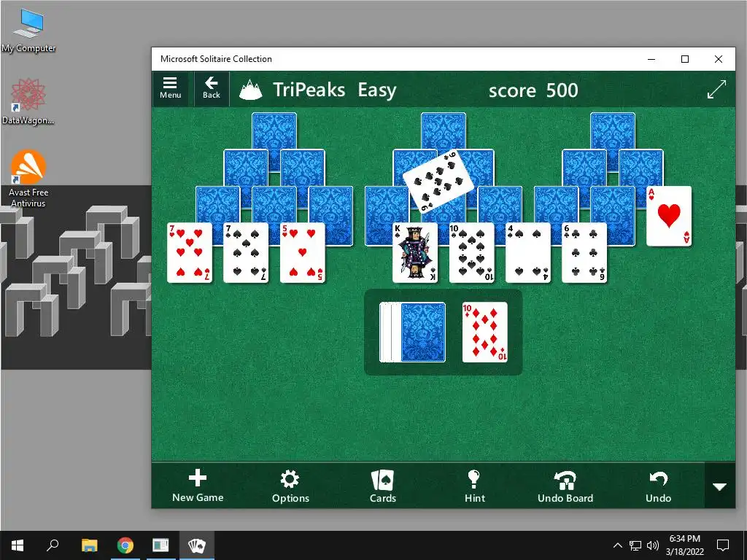Image resolution: width=747 pixels, height=560 pixels.
Task: Go Back using the arrow button
Action: (211, 88)
